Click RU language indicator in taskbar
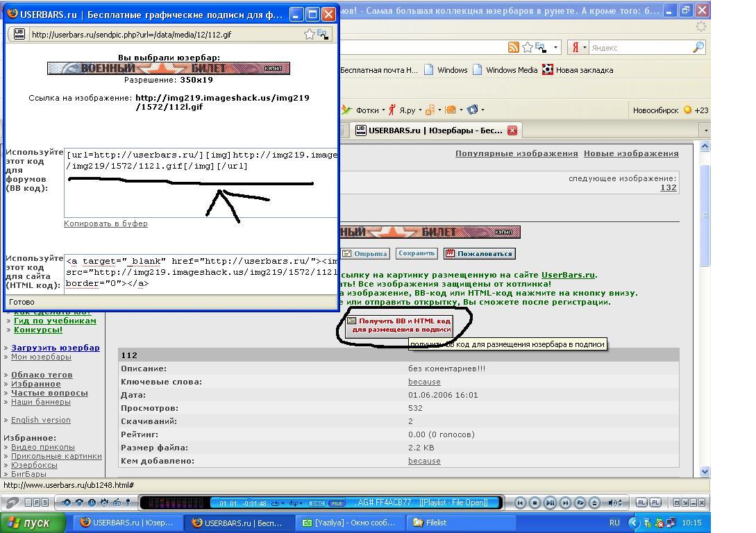The width and height of the screenshot is (756, 533). click(614, 523)
